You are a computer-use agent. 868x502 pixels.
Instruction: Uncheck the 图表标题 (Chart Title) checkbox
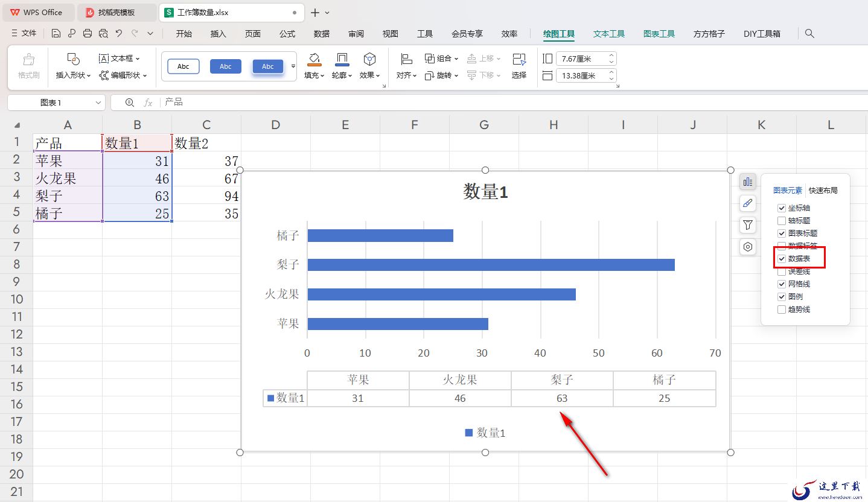tap(782, 234)
